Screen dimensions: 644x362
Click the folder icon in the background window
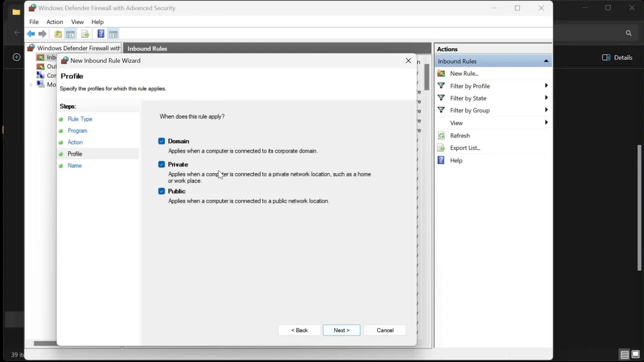coord(16,12)
